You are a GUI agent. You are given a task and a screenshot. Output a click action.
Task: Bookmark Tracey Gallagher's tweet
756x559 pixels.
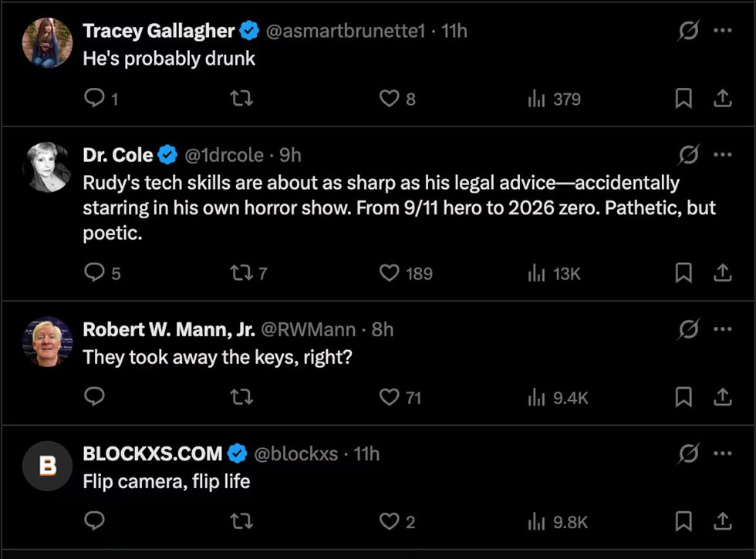click(x=683, y=99)
